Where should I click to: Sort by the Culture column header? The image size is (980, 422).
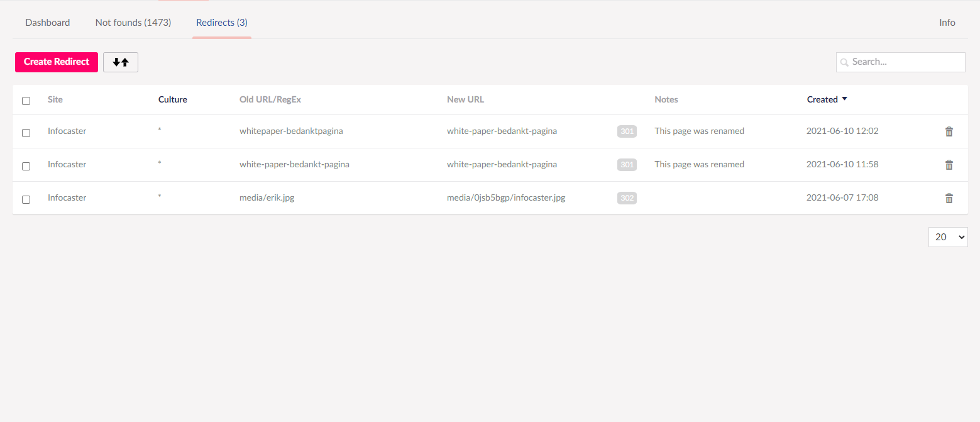click(173, 99)
